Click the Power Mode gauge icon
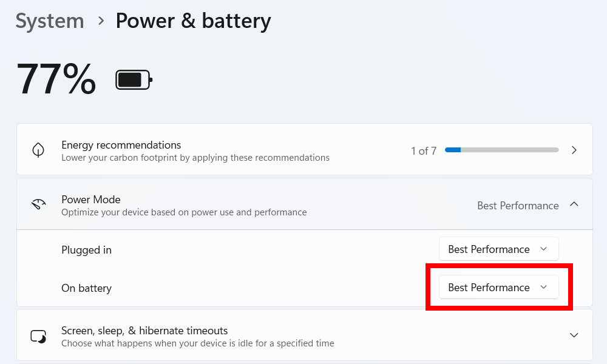Viewport: 607px width, 364px height. pos(38,205)
